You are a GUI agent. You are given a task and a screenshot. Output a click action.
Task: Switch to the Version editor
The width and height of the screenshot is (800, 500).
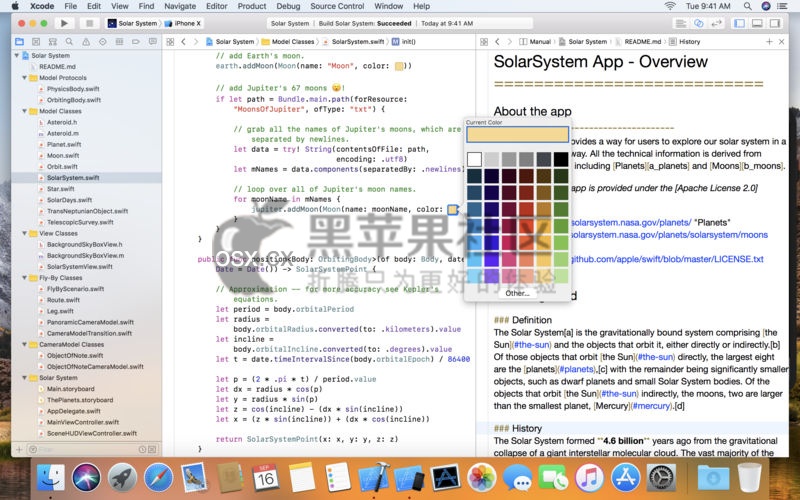point(717,23)
